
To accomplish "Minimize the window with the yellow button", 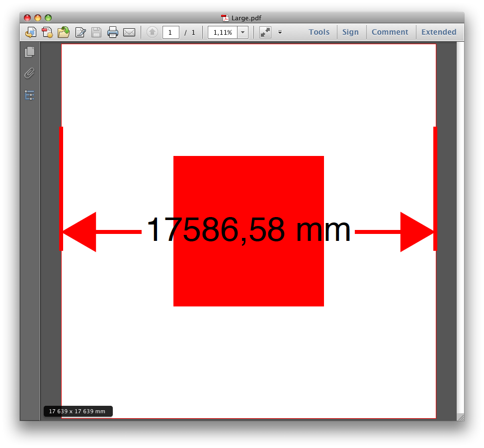I will point(38,18).
